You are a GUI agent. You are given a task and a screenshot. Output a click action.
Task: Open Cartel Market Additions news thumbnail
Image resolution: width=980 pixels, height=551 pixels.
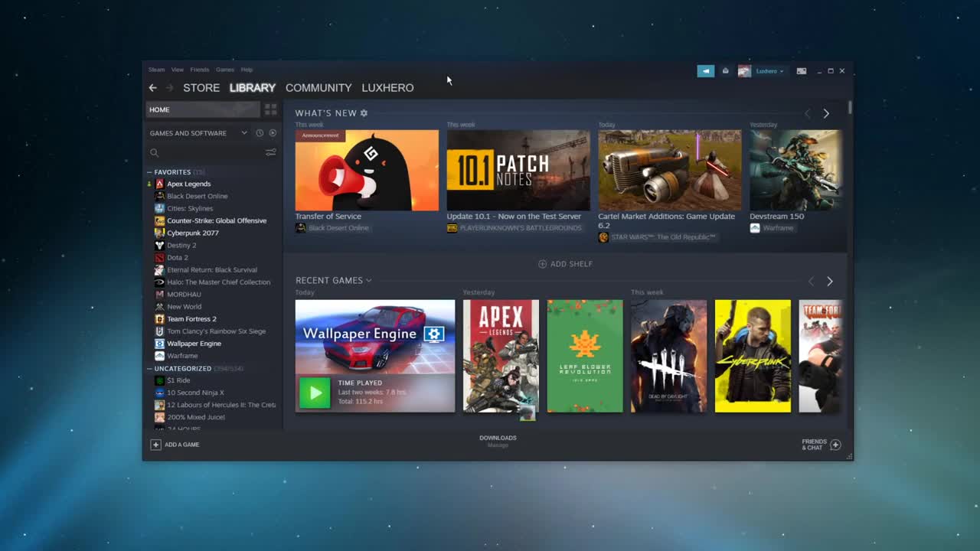(x=670, y=170)
